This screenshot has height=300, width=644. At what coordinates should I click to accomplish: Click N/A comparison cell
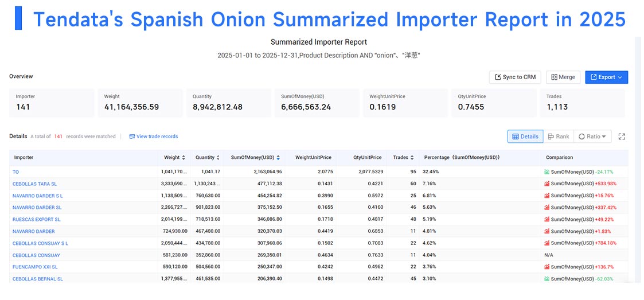click(x=549, y=255)
